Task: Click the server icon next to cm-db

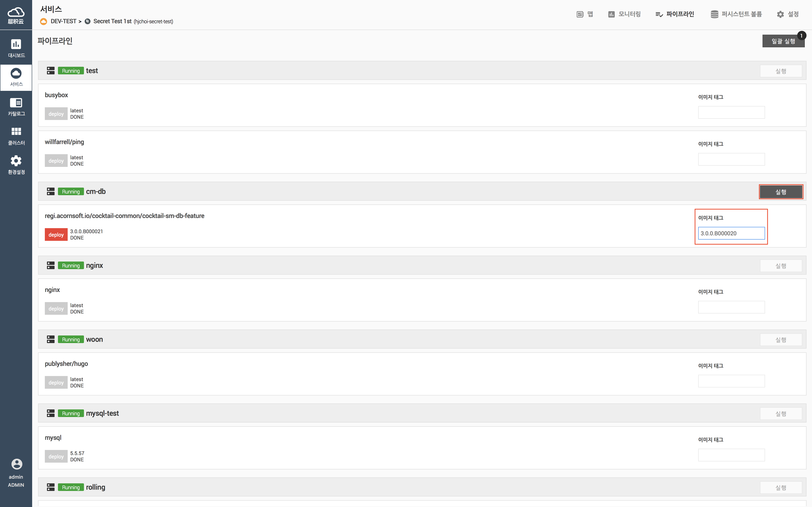Action: pyautogui.click(x=51, y=191)
